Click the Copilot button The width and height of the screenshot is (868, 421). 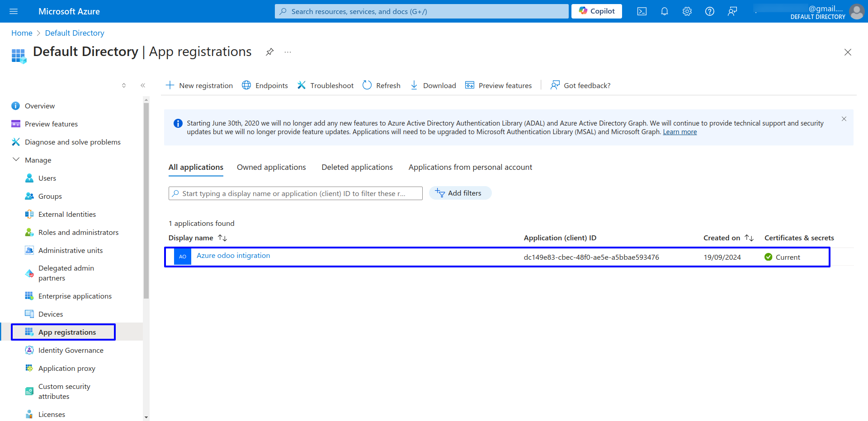(596, 11)
